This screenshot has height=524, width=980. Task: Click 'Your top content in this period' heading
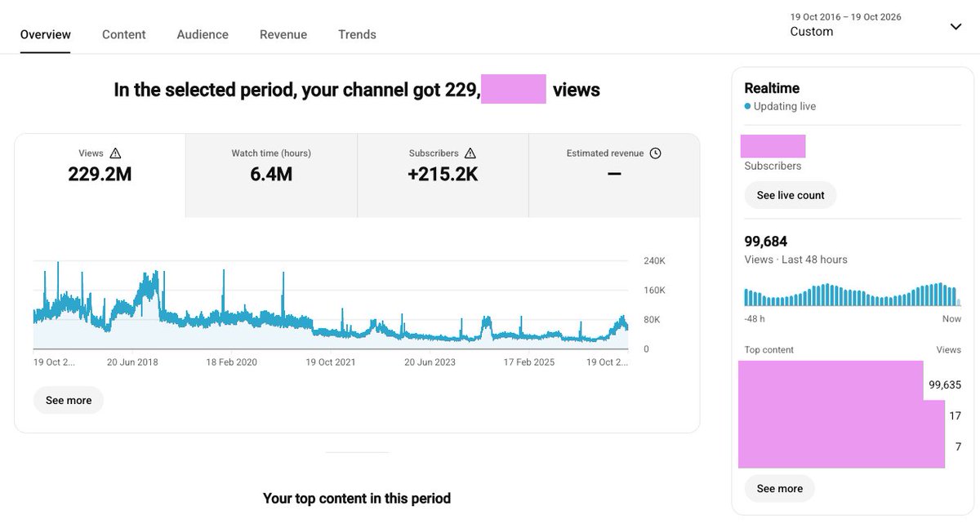[x=357, y=498]
